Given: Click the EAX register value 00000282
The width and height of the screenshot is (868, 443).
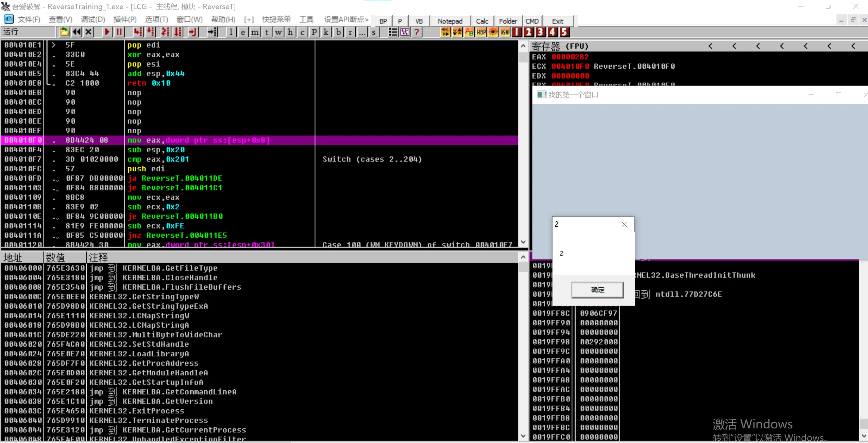Looking at the screenshot, I should 570,57.
